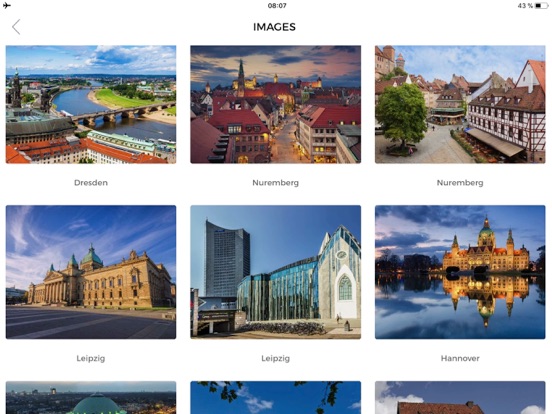Image resolution: width=552 pixels, height=414 pixels.
Task: Open the Nuremberg half-timbered houses image
Action: (460, 104)
